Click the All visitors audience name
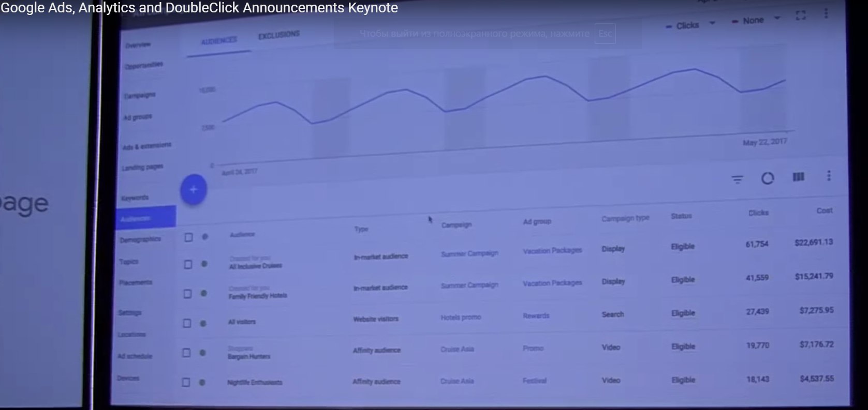 242,322
